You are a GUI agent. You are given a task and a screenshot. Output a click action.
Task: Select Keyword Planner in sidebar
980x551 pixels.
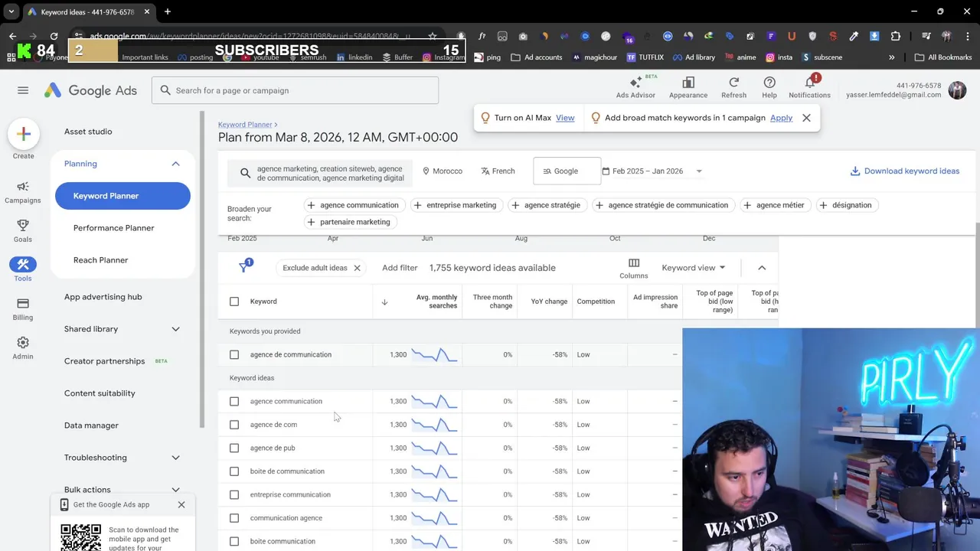[x=122, y=196]
